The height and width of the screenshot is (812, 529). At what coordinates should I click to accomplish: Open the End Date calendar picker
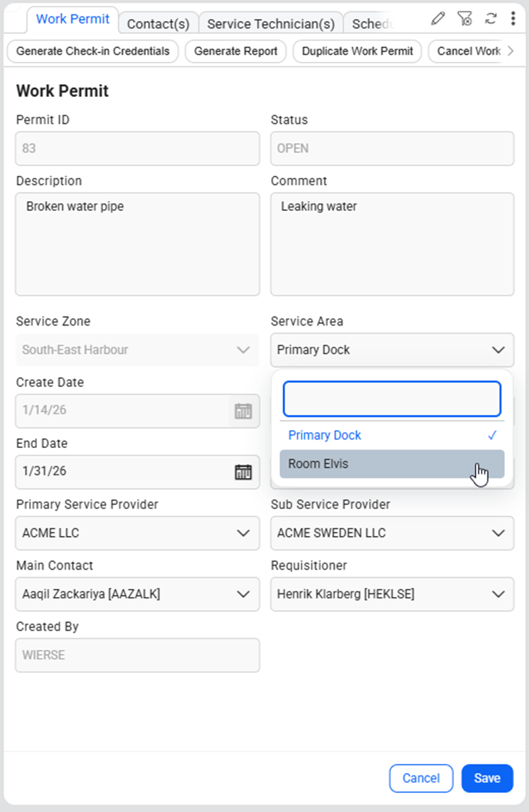pyautogui.click(x=243, y=472)
